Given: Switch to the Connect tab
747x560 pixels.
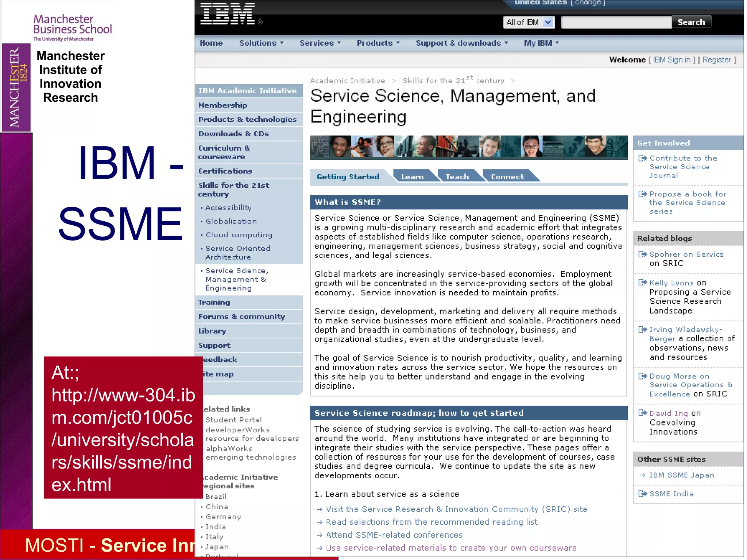Looking at the screenshot, I should 507,177.
